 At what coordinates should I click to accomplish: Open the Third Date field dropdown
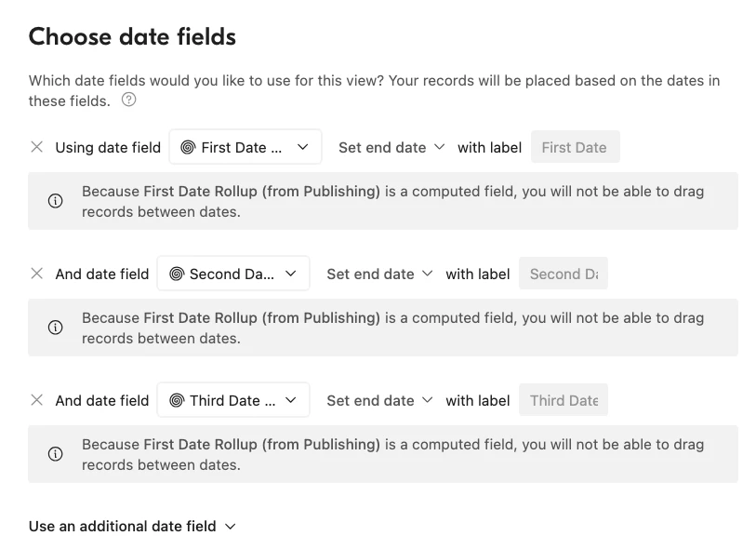[x=233, y=400]
